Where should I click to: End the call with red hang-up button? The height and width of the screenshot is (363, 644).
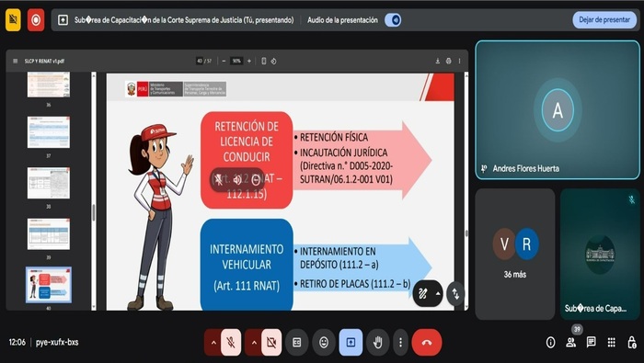pyautogui.click(x=427, y=342)
